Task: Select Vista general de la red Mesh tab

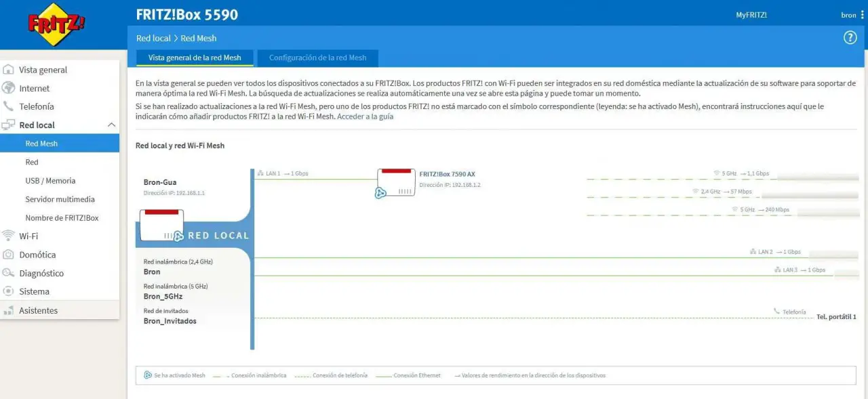Action: click(195, 58)
